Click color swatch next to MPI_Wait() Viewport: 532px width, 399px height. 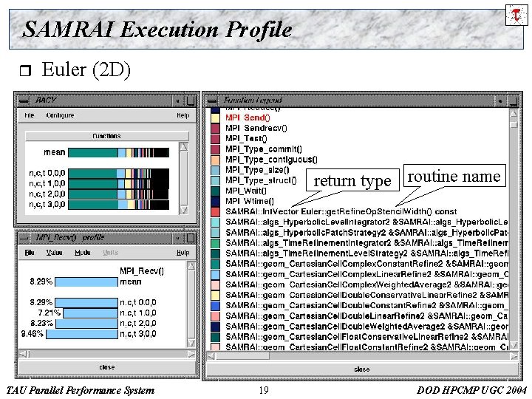pos(215,191)
